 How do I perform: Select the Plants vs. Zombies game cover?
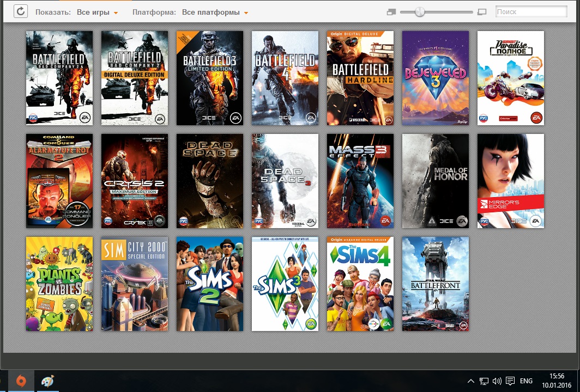[x=59, y=284]
